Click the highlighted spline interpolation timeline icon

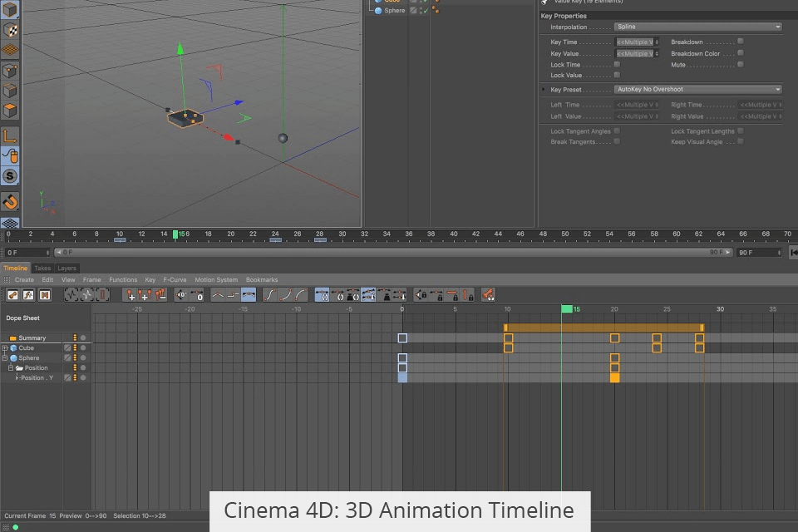click(x=249, y=294)
